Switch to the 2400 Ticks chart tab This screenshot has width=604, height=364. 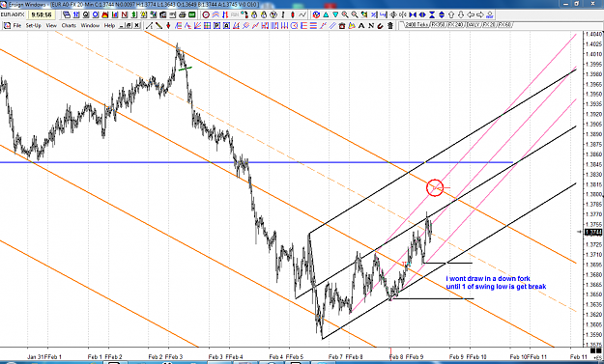tap(417, 25)
